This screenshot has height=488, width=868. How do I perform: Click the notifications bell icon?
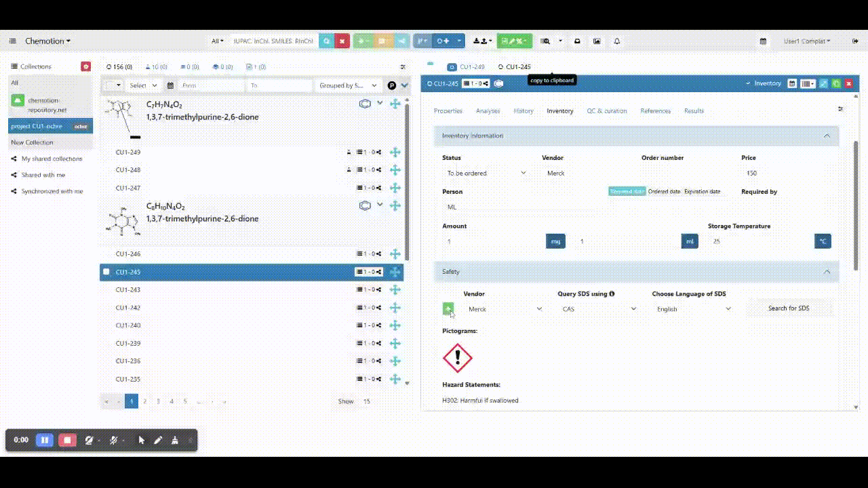617,41
